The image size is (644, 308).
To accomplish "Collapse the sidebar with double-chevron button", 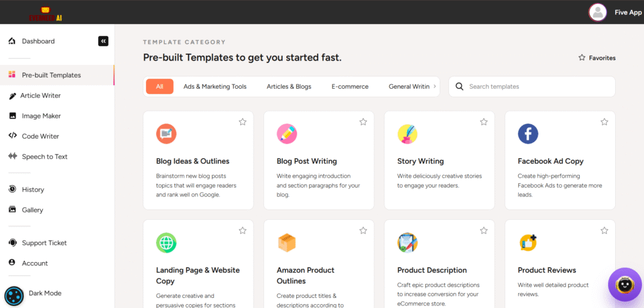I will (103, 41).
